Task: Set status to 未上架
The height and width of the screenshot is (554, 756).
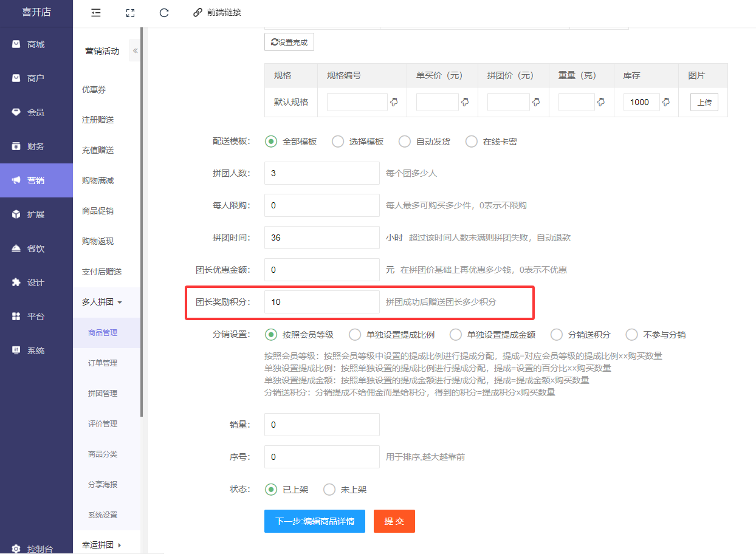Action: 329,490
